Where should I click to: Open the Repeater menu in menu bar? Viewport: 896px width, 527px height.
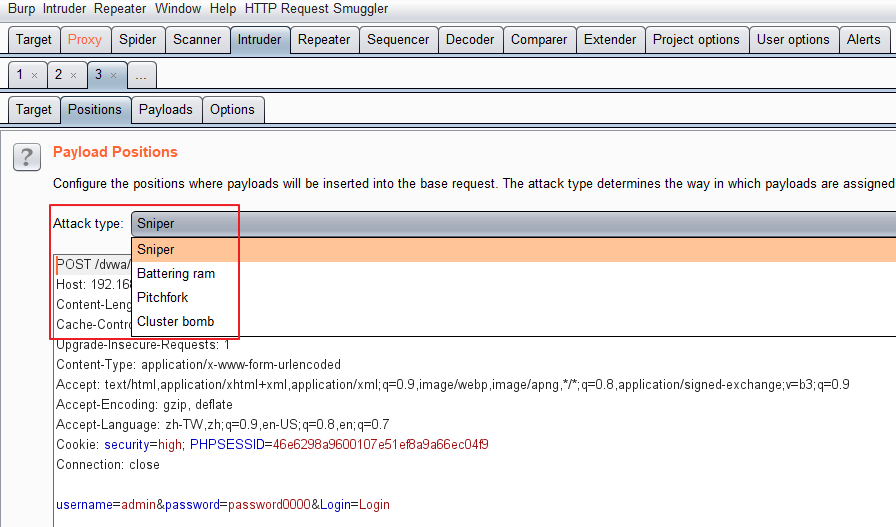120,9
